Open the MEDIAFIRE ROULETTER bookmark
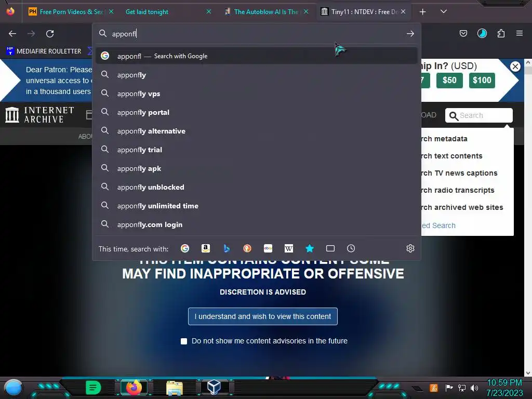532x399 pixels. (x=44, y=51)
